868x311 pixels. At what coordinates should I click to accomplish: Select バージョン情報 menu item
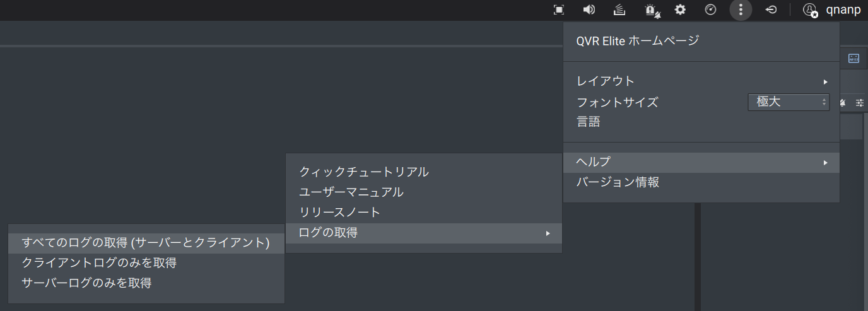click(618, 183)
